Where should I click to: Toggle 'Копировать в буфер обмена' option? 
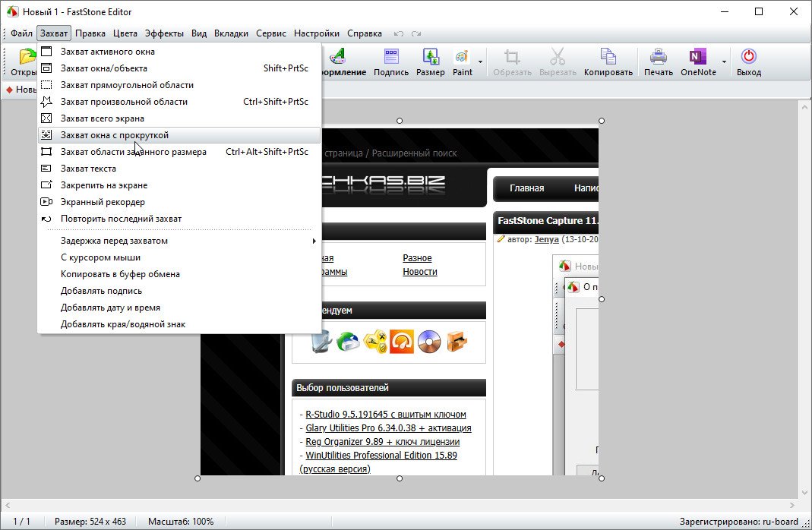pyautogui.click(x=120, y=274)
